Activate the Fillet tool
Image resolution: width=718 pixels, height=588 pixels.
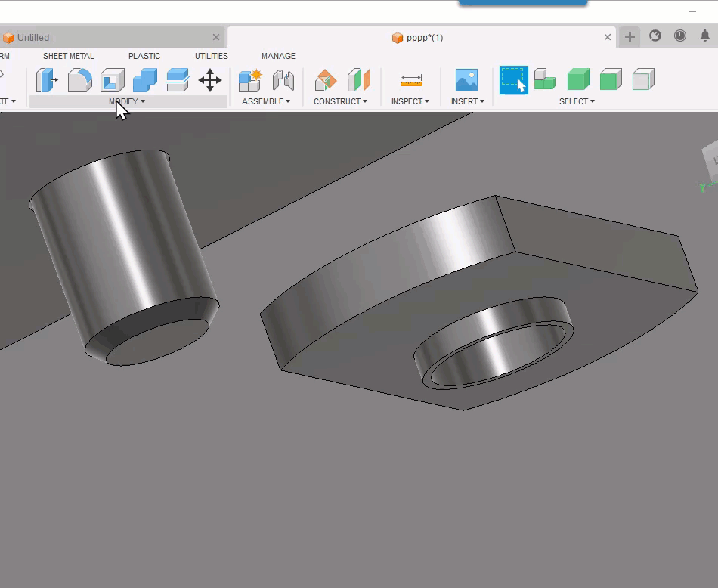(x=80, y=80)
